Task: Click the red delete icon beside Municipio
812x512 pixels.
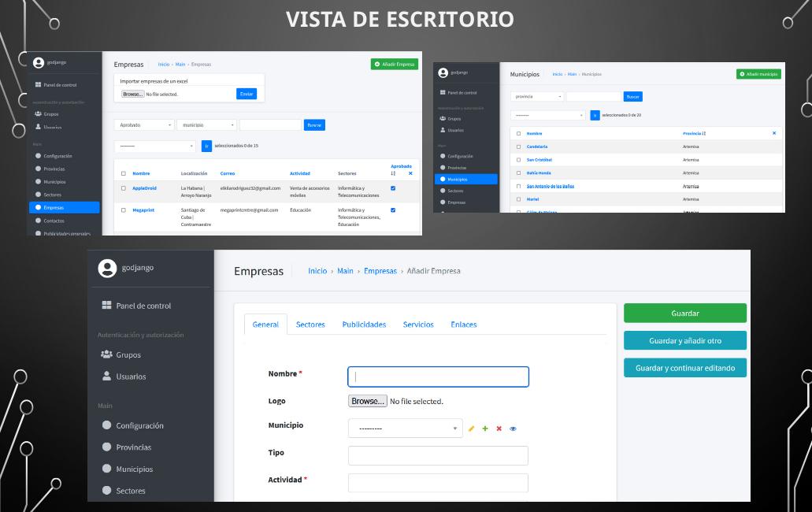Action: (x=499, y=429)
